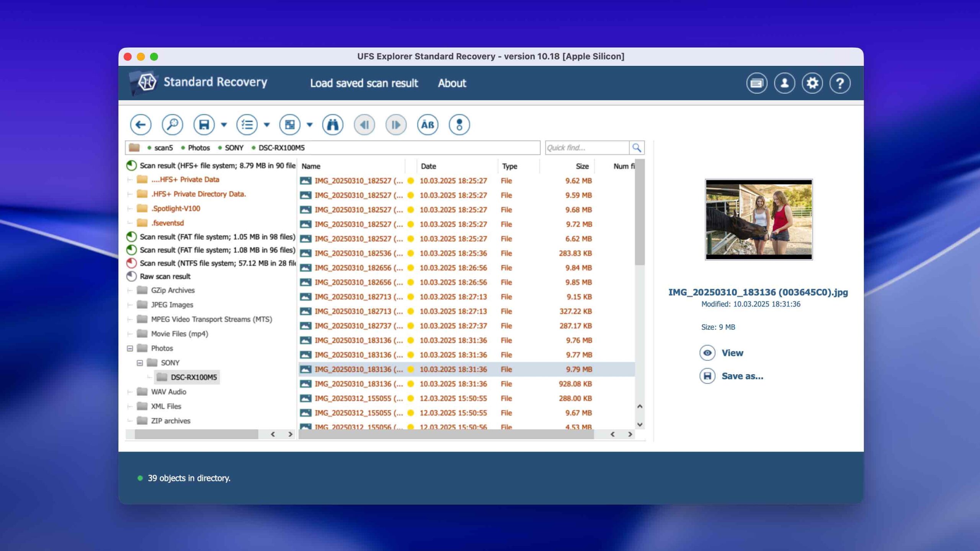Click the Save as... button

742,376
